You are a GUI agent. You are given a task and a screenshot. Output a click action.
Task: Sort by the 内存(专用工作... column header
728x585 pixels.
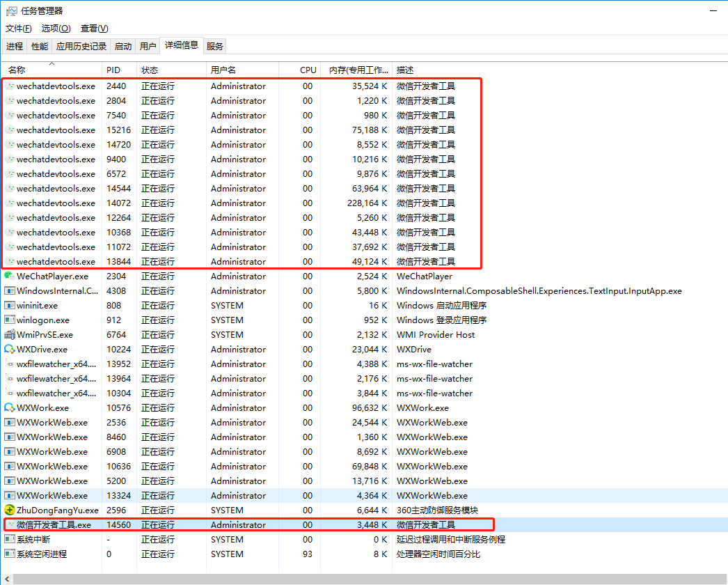point(356,70)
